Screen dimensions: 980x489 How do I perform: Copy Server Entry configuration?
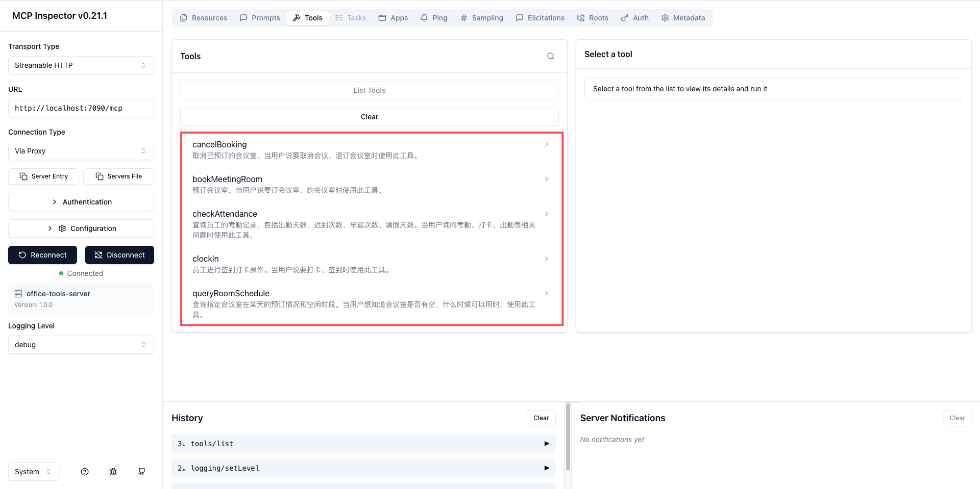pyautogui.click(x=44, y=176)
